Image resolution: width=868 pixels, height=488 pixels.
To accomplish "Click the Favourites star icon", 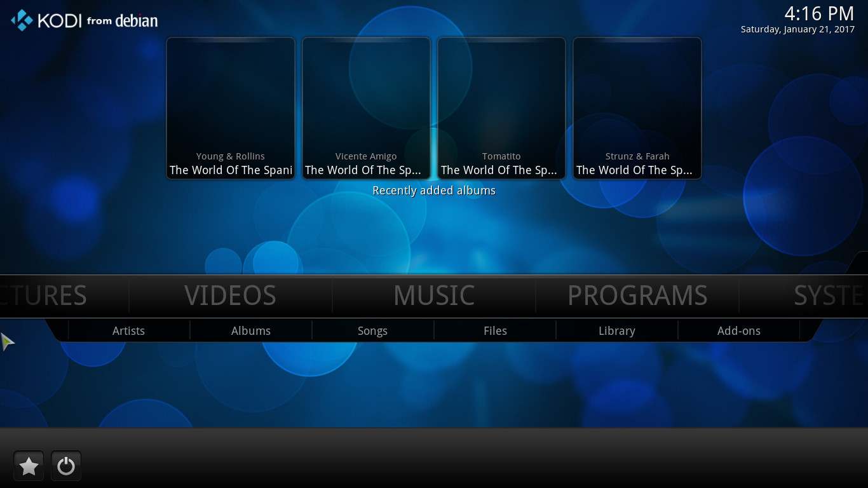I will coord(29,466).
